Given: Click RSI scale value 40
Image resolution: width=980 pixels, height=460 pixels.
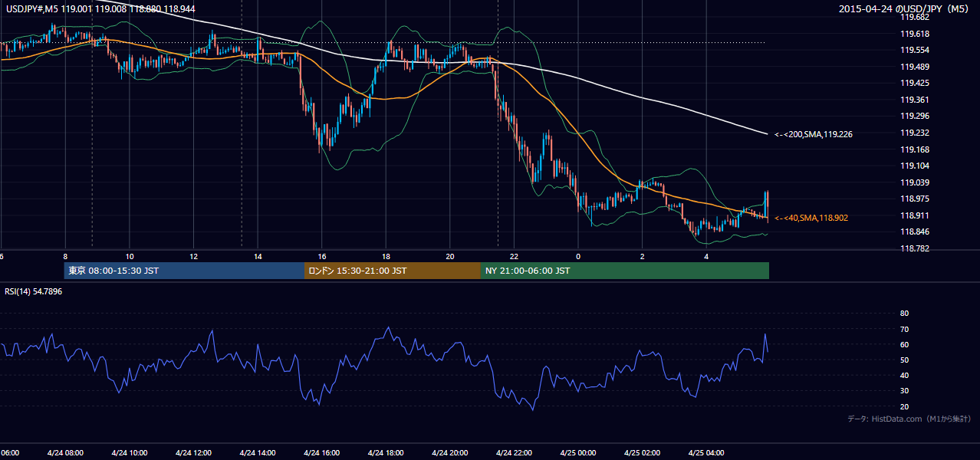Looking at the screenshot, I should click(x=904, y=375).
